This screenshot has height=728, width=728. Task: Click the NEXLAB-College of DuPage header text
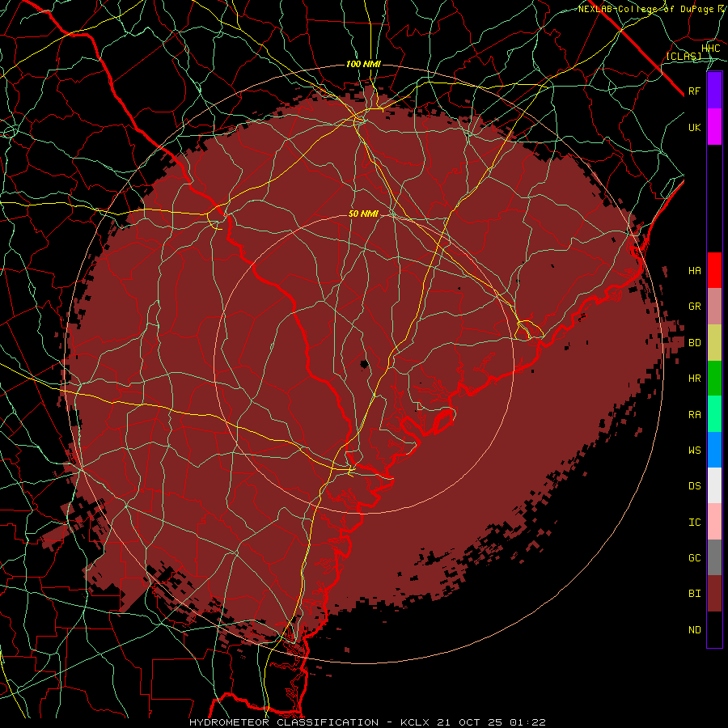645,9
